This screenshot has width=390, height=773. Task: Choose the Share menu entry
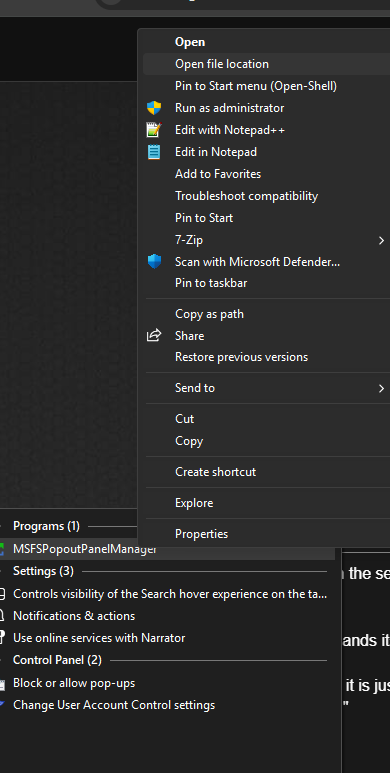point(189,336)
